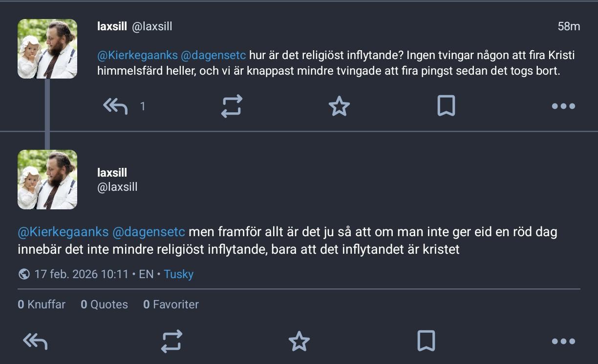The width and height of the screenshot is (598, 364).
Task: Tap the globe public visibility icon
Action: click(24, 274)
